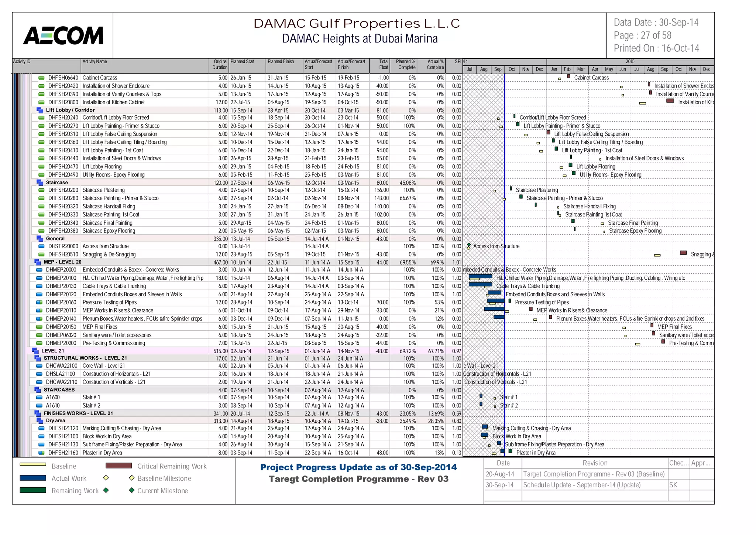Click the Sep 2014 month in timescale
The image size is (756, 535).
498,69
